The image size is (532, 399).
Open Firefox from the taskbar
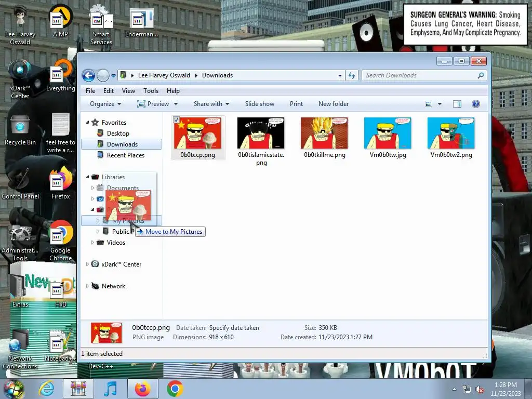[142, 389]
